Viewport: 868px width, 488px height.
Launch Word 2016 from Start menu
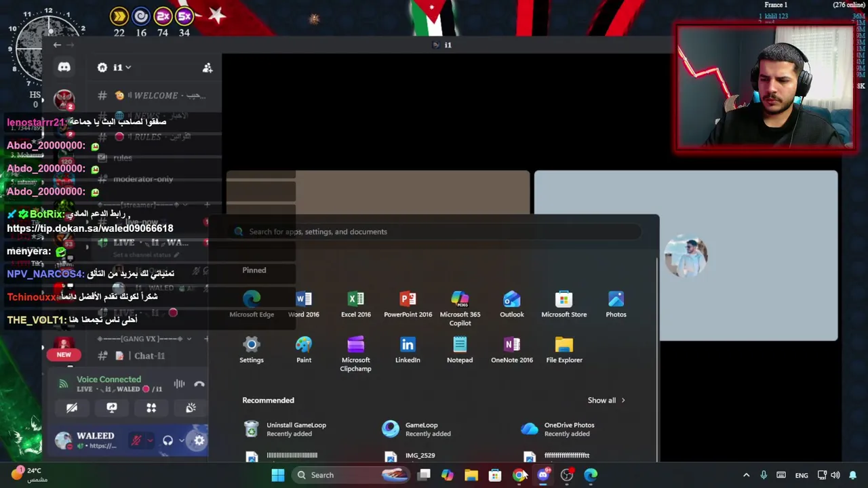click(304, 304)
